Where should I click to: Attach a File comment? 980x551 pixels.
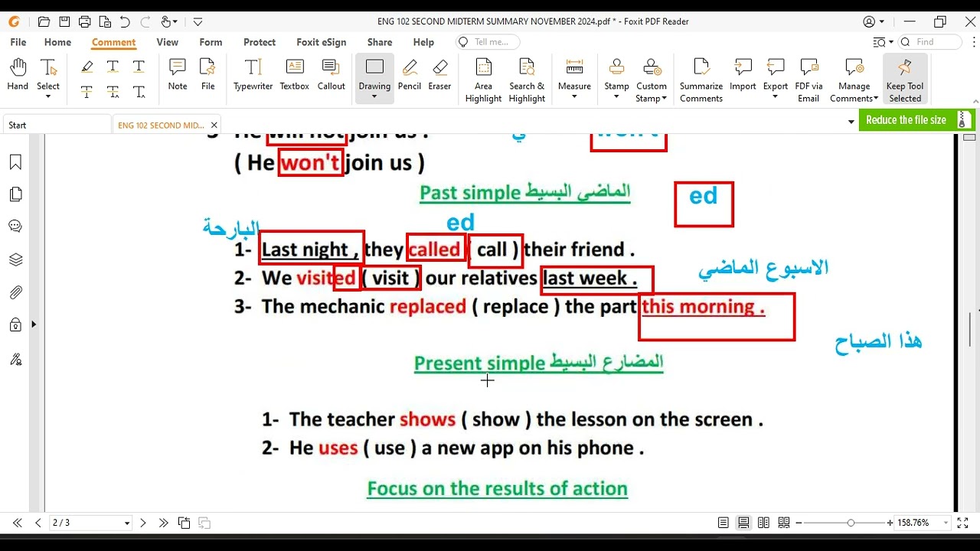tap(208, 74)
